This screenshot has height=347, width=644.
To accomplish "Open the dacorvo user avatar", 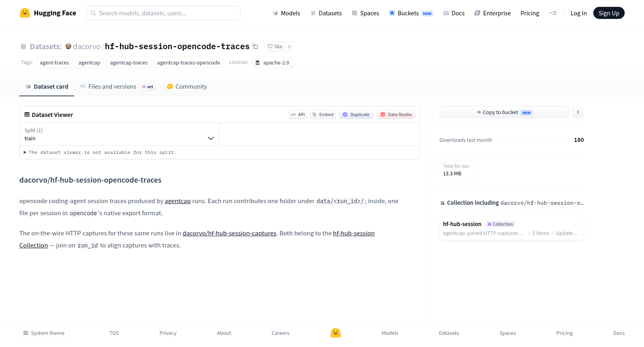I will pyautogui.click(x=68, y=46).
